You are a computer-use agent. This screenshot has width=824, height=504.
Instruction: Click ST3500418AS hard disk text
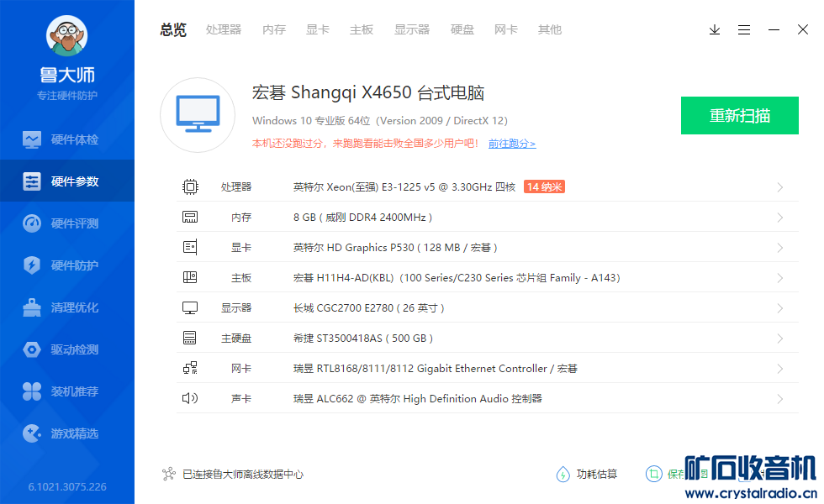click(363, 338)
